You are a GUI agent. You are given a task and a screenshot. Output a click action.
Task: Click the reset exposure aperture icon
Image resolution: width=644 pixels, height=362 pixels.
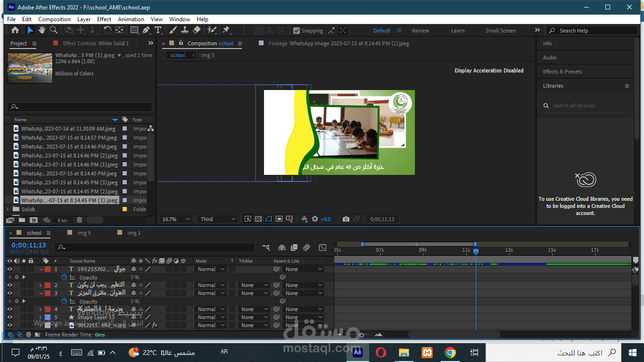click(x=315, y=219)
